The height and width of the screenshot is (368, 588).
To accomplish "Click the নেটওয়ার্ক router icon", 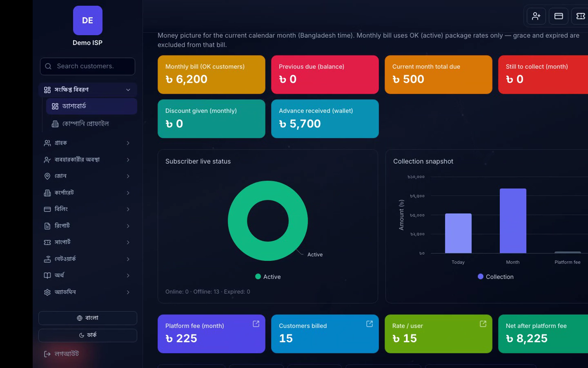I will click(x=47, y=259).
